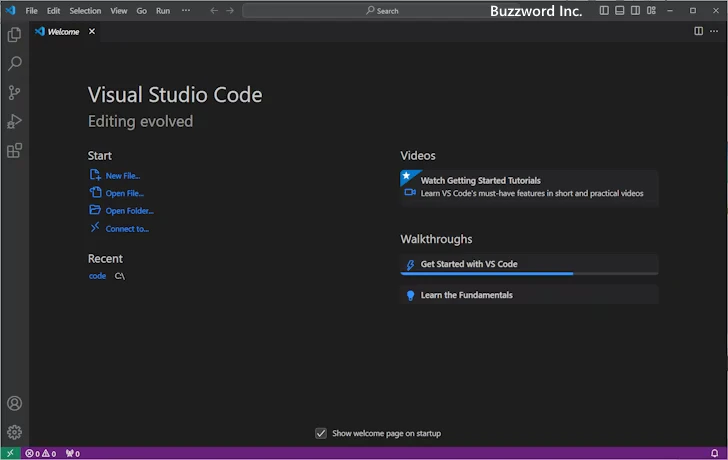Click the 'C:\' path next to code
728x460 pixels.
pyautogui.click(x=120, y=276)
